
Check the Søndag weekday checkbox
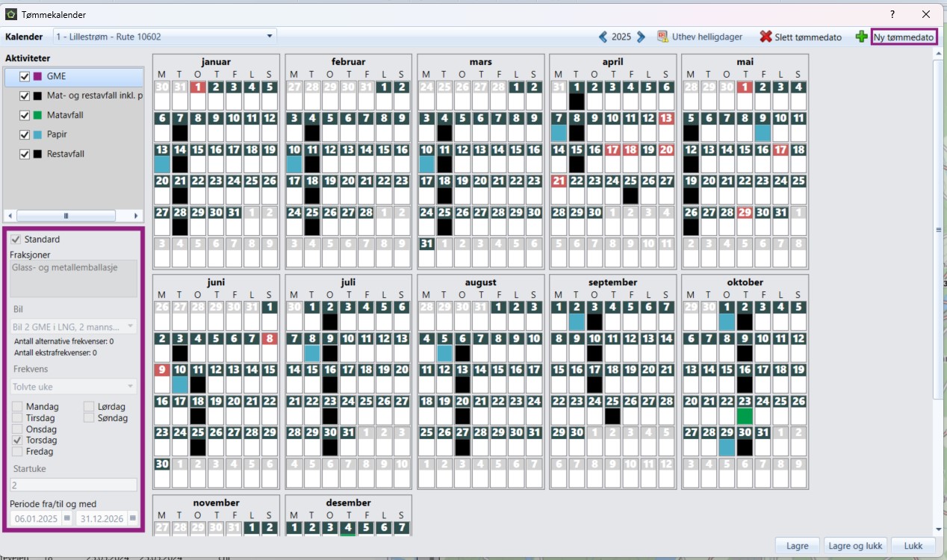point(89,418)
